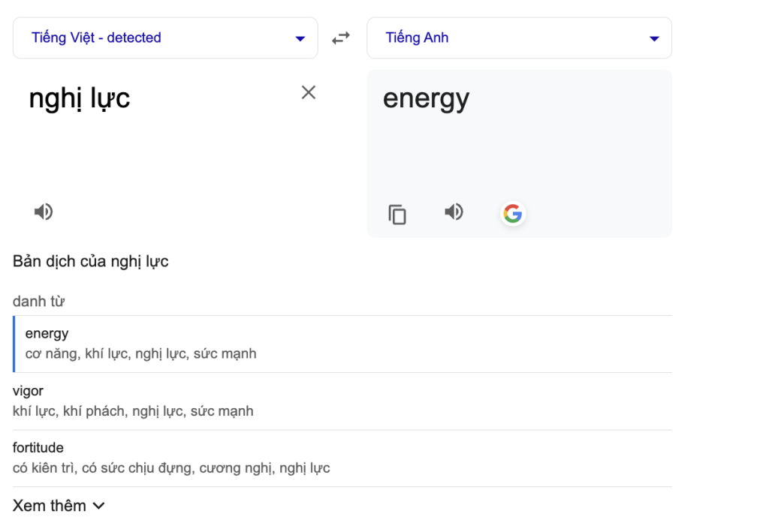Click the dropdown arrow beside 'Tiếng Anh'

(654, 38)
